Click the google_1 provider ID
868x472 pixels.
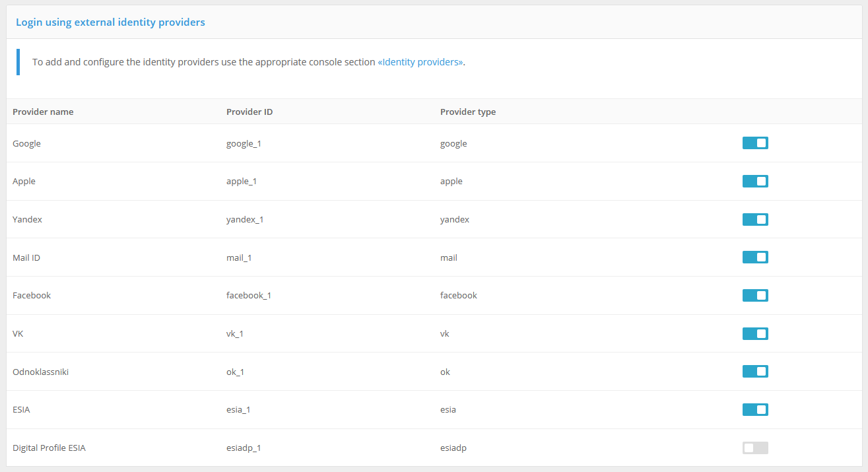244,143
